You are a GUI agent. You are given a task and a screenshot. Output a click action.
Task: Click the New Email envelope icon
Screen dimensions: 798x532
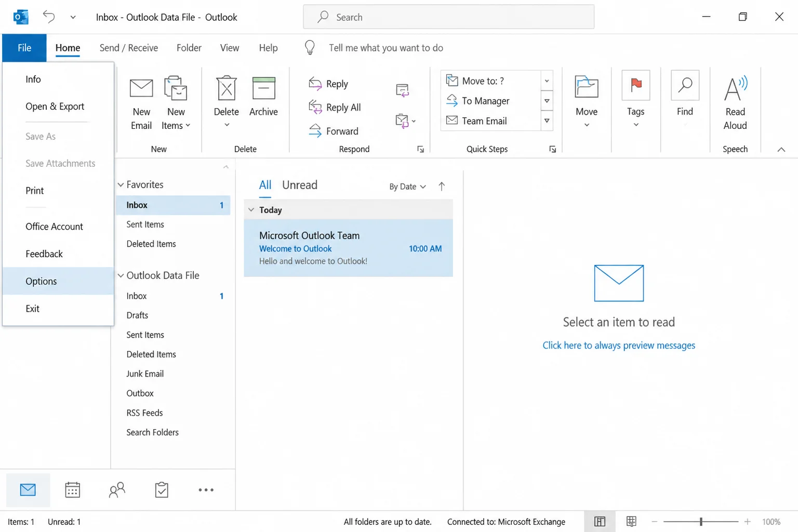pos(141,88)
